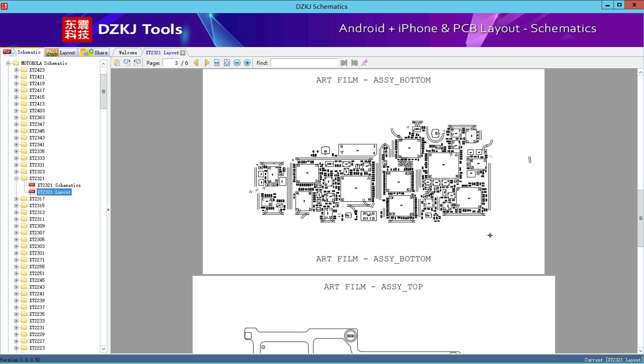Image resolution: width=644 pixels, height=364 pixels.
Task: Find the previous search match
Action: click(x=344, y=63)
